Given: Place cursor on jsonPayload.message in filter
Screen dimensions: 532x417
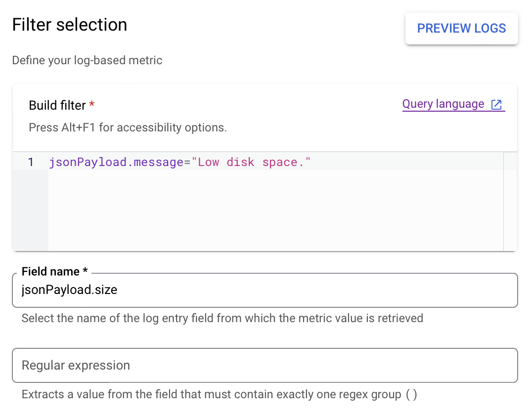Looking at the screenshot, I should (x=116, y=162).
